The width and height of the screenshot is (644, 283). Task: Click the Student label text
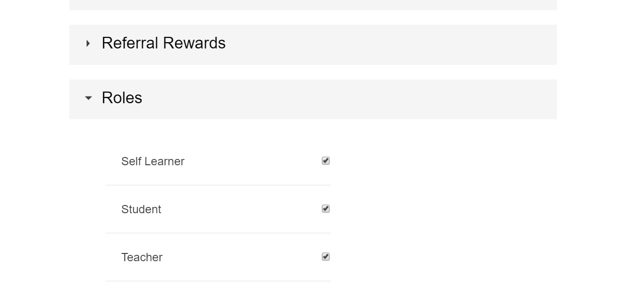point(141,209)
